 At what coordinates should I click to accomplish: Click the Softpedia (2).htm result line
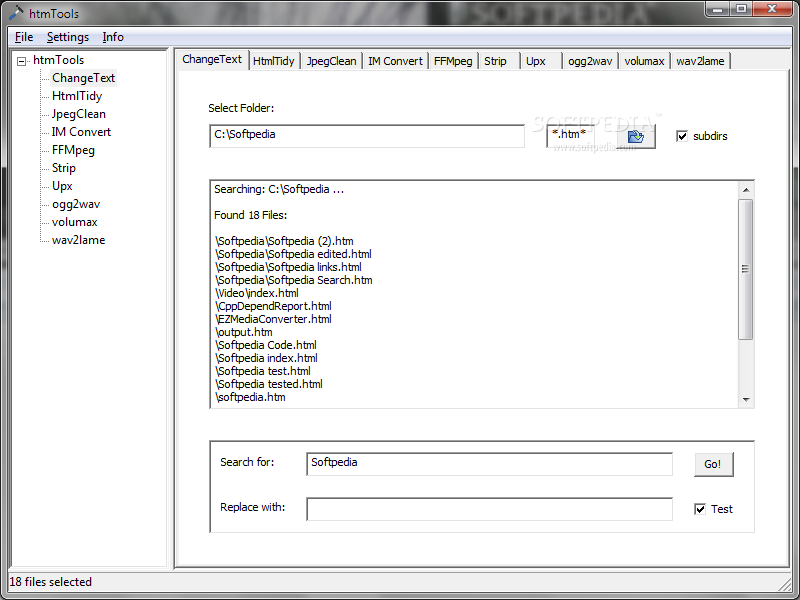284,241
